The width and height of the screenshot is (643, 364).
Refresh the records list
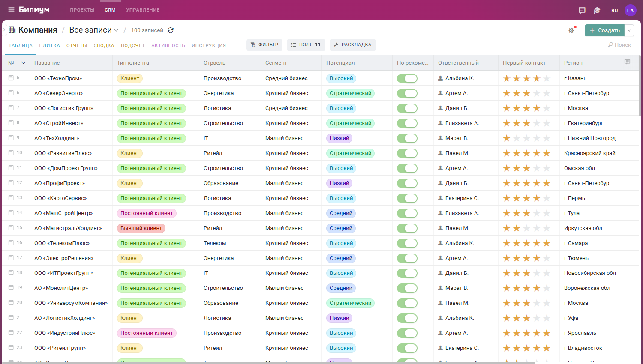pos(171,30)
